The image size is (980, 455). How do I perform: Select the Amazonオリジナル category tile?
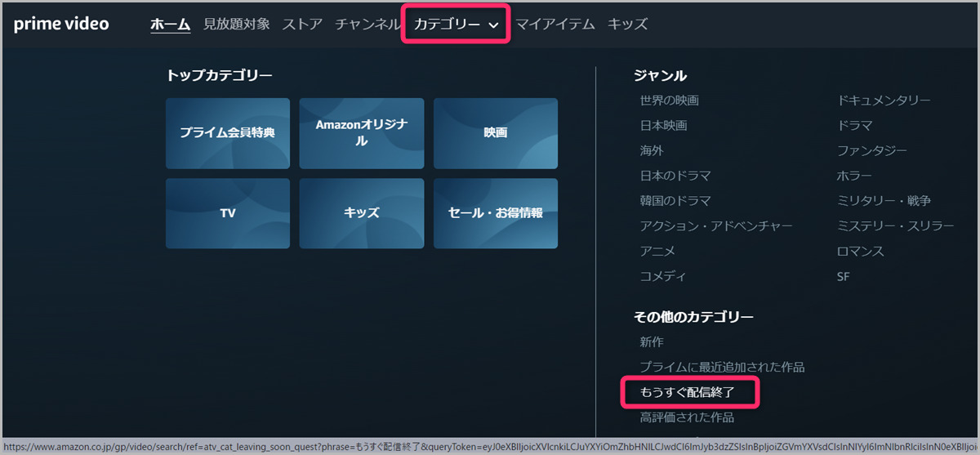362,133
